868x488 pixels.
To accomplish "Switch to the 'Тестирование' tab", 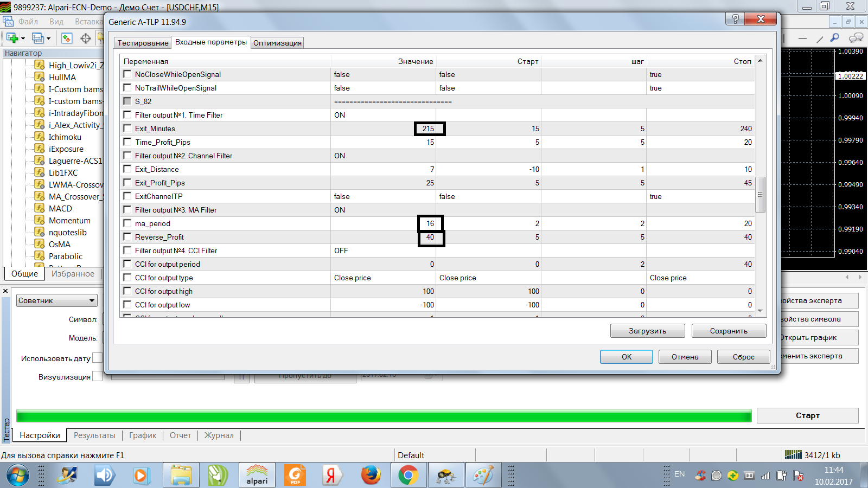I will [143, 43].
